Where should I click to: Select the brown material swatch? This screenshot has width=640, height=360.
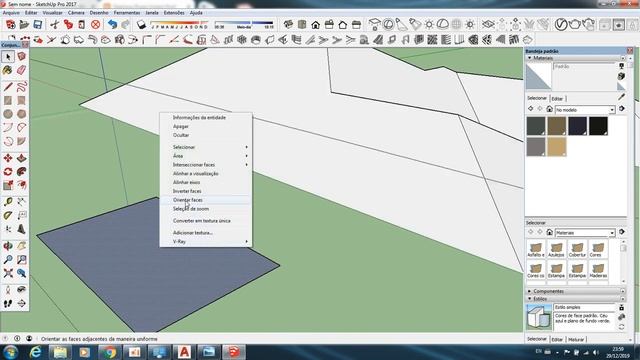point(557,126)
